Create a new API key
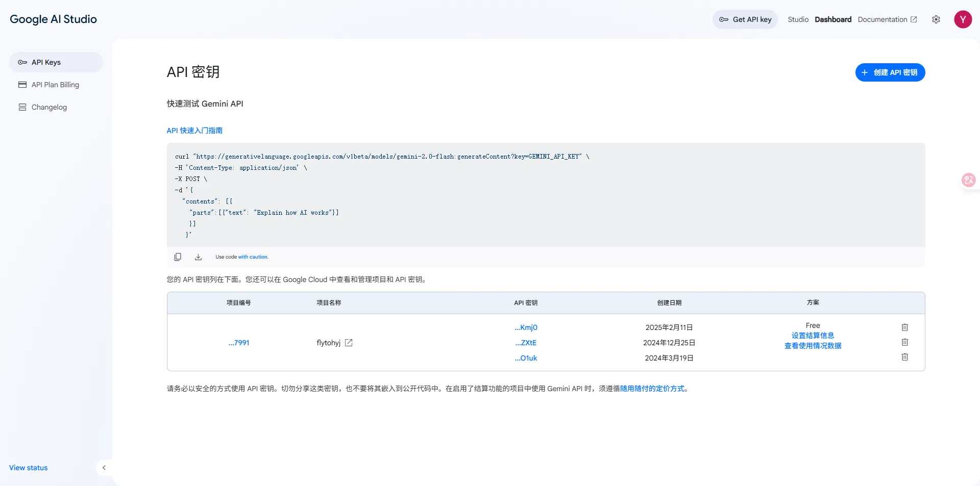Screen dimensions: 980x486 pyautogui.click(x=890, y=72)
